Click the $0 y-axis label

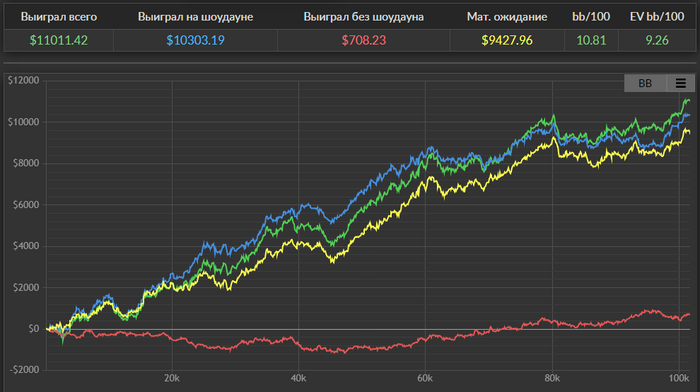[x=33, y=329]
